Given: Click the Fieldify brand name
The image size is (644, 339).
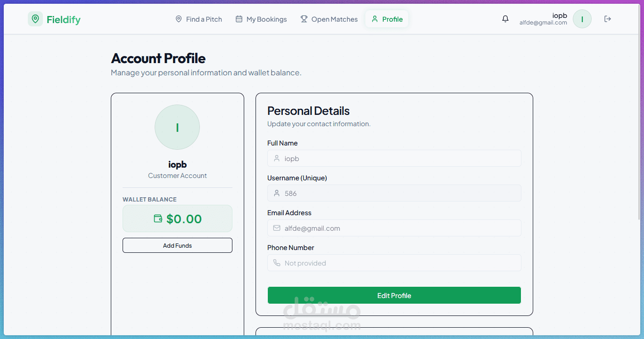Looking at the screenshot, I should (64, 20).
